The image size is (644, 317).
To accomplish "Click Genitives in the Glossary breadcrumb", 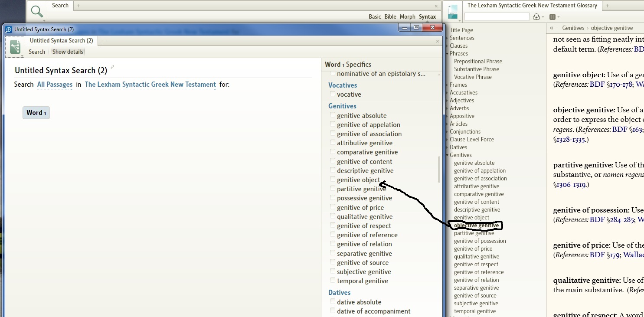I will (x=573, y=28).
